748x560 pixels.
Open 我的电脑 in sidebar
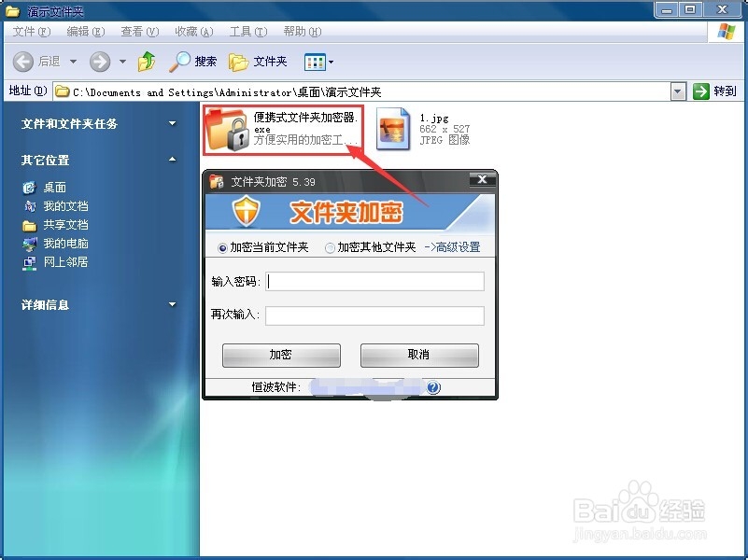click(65, 243)
